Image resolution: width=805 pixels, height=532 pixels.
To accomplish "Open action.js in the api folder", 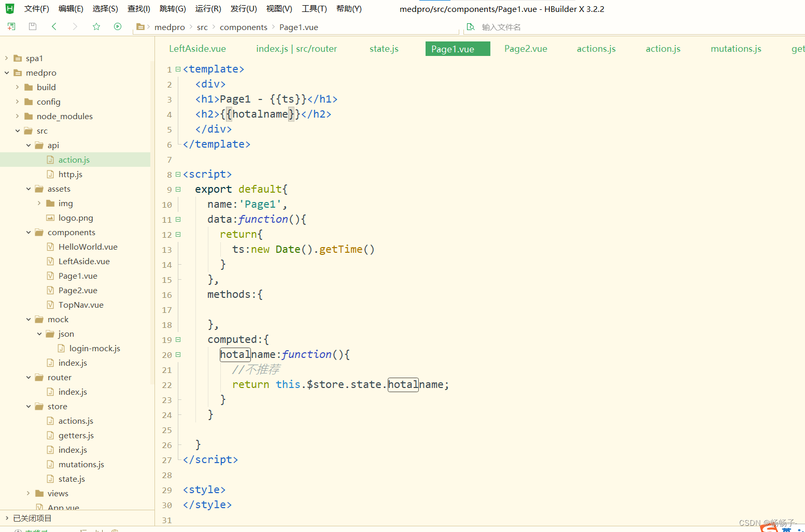I will [75, 160].
